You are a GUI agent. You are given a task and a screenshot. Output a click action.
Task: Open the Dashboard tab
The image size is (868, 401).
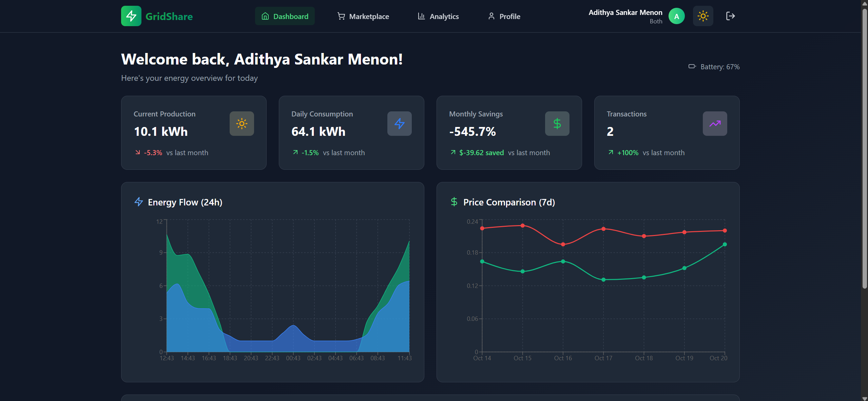pos(285,16)
